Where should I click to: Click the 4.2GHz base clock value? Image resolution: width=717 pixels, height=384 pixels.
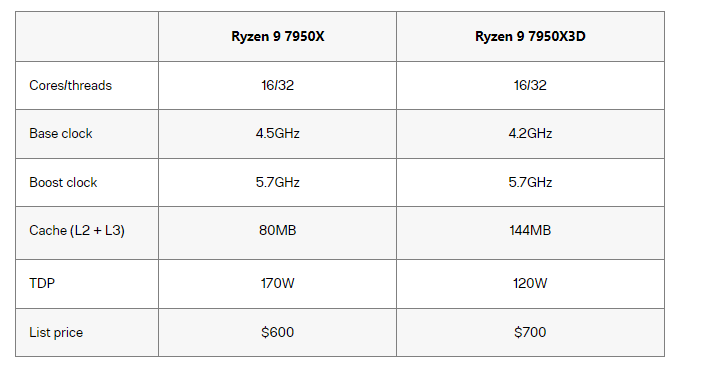pyautogui.click(x=530, y=133)
